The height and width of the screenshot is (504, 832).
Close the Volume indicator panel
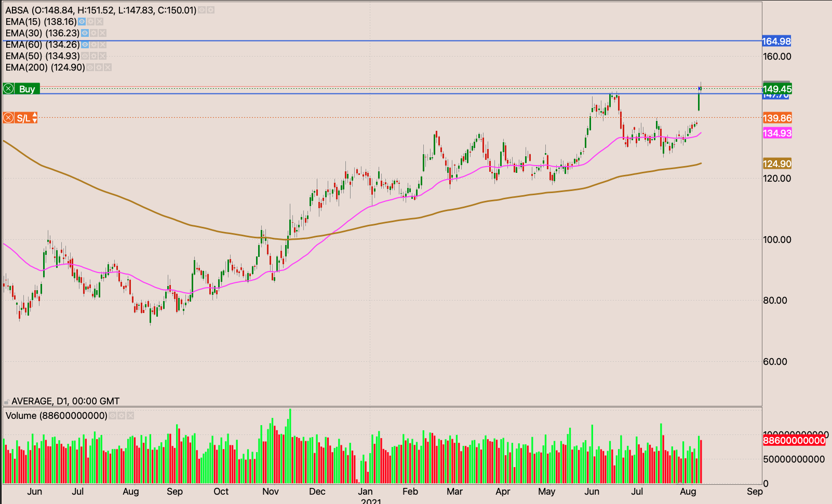tap(130, 416)
